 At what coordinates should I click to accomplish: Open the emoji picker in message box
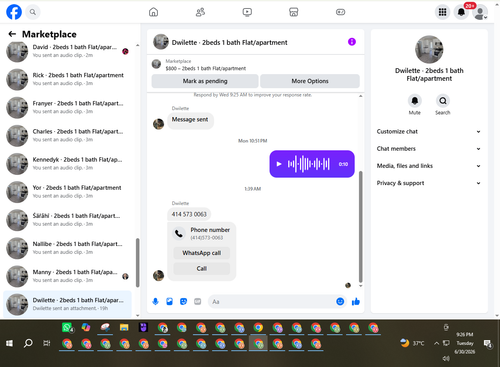click(x=340, y=302)
